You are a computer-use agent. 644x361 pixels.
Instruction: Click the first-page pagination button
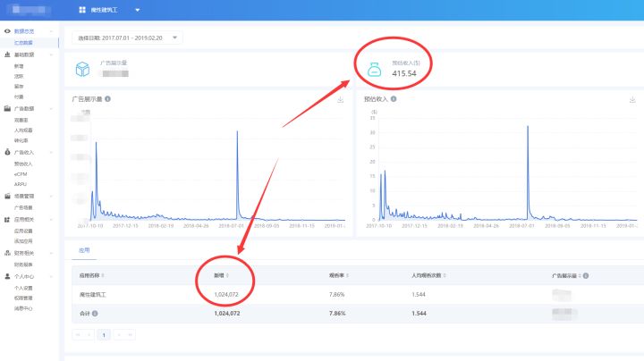click(78, 335)
